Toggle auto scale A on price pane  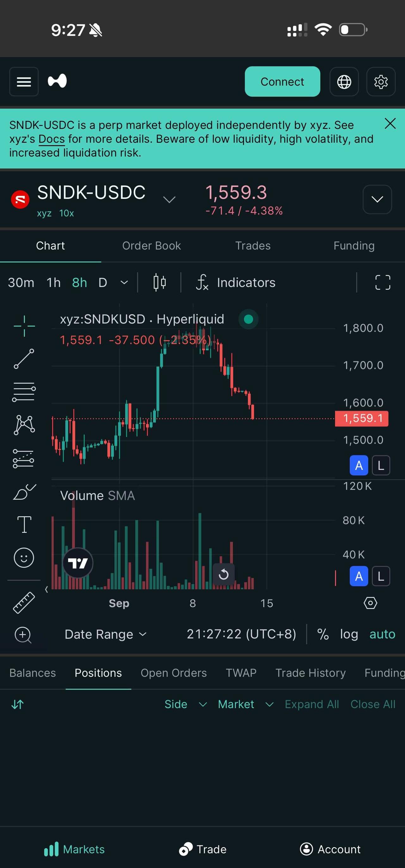tap(359, 465)
